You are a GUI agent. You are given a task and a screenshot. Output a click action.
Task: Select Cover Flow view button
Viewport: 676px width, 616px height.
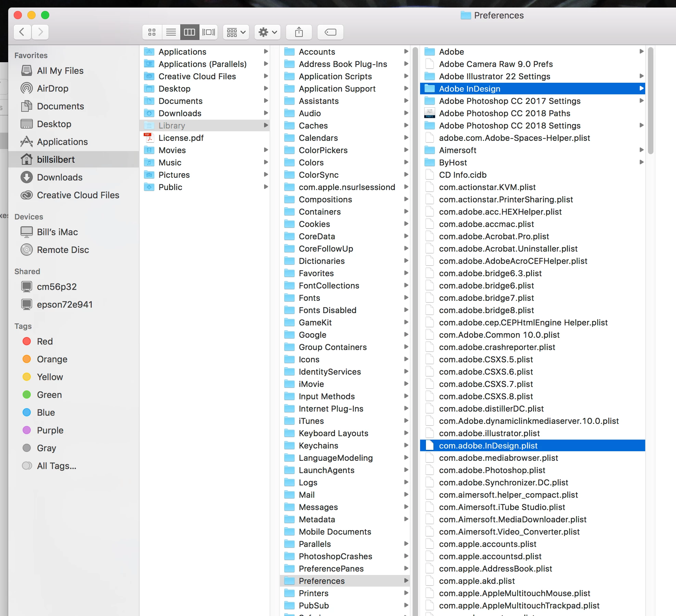pyautogui.click(x=209, y=32)
